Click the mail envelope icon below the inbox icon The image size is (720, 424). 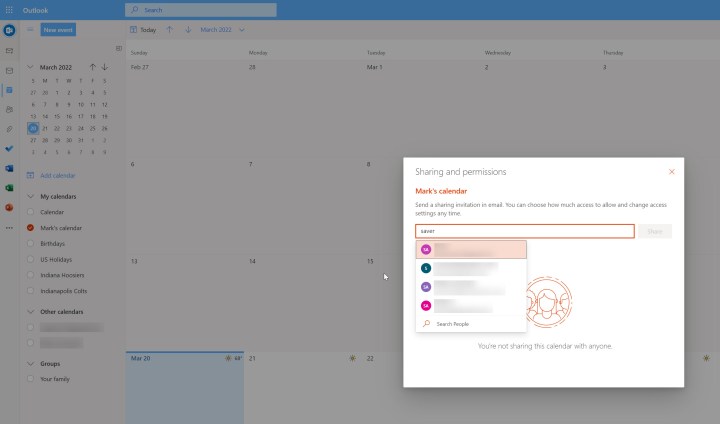point(9,71)
